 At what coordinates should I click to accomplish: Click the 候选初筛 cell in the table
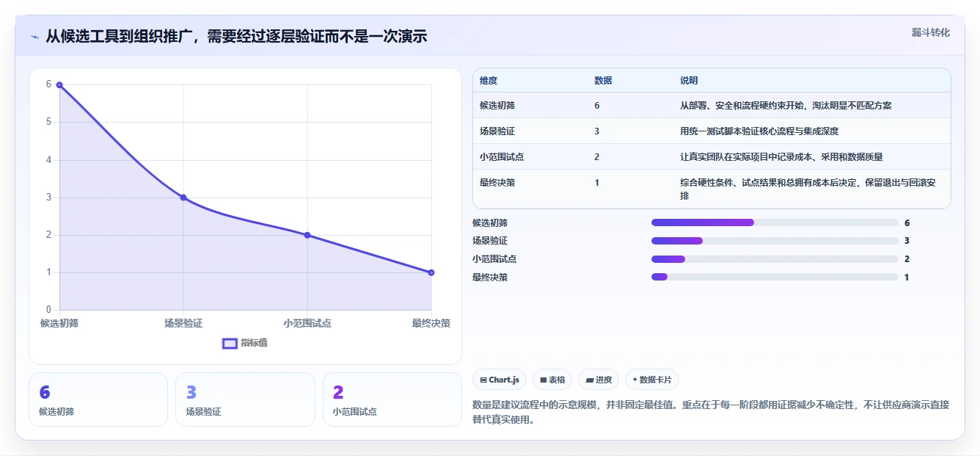click(497, 106)
